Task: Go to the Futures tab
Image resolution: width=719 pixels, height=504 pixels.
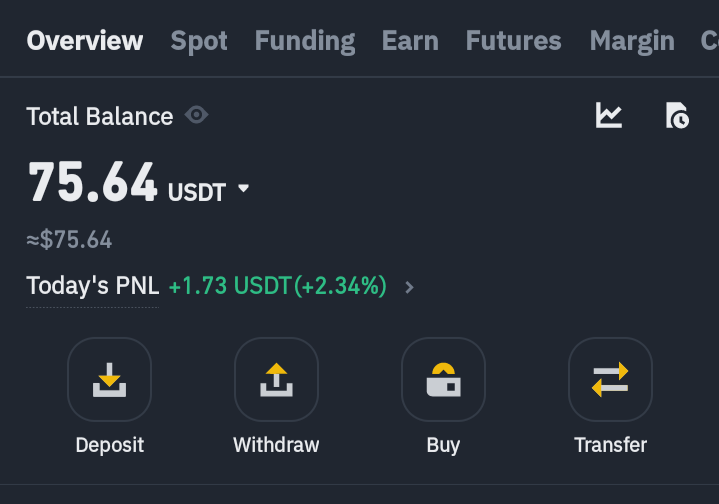Action: tap(514, 41)
